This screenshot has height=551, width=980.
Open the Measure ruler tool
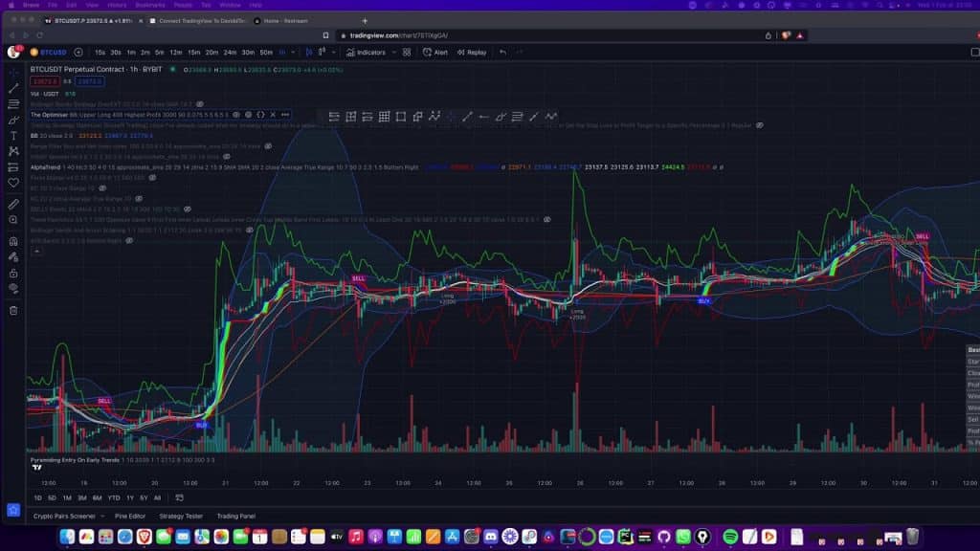click(x=13, y=204)
